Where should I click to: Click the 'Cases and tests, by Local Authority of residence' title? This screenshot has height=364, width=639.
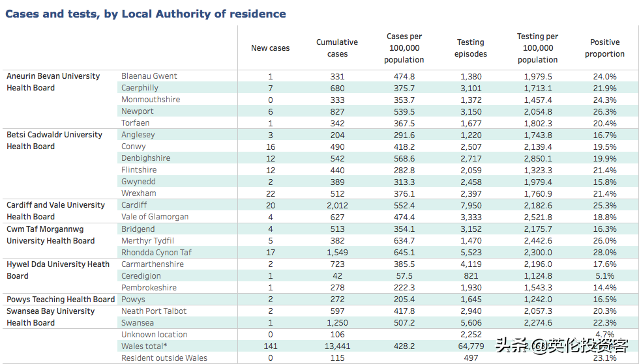pyautogui.click(x=145, y=14)
